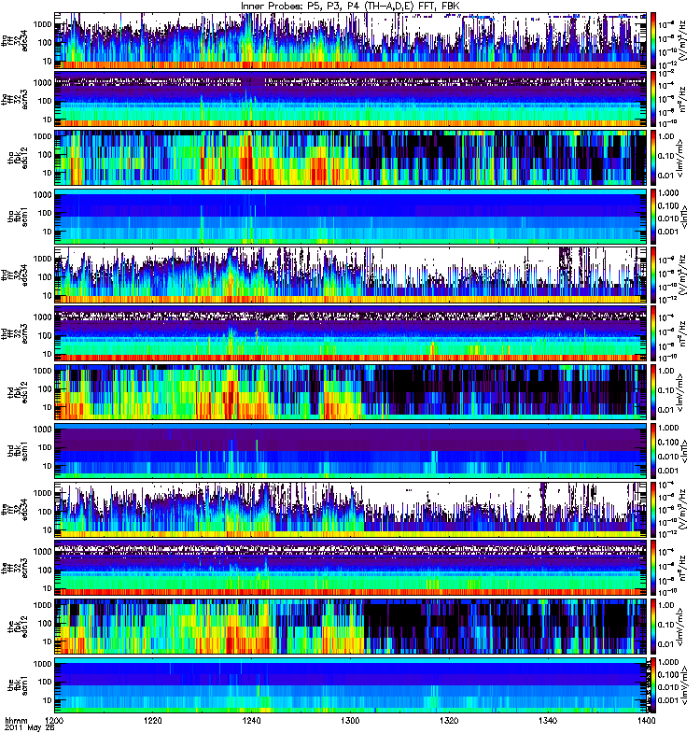Click the thd fff 32 scm3 spectrogram panel

pos(351,333)
